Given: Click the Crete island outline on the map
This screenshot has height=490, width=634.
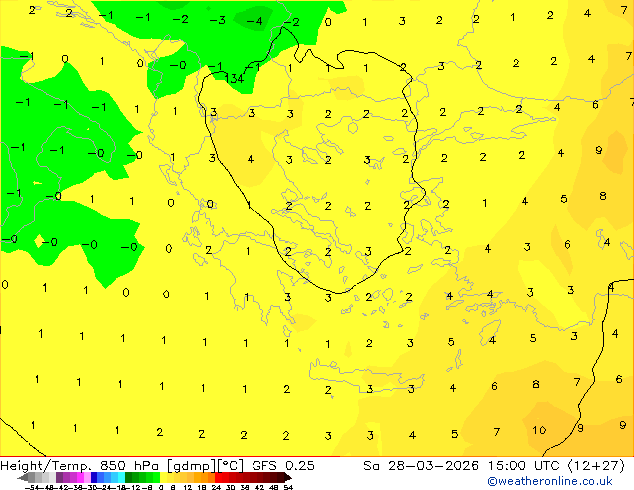Looking at the screenshot, I should click(x=366, y=376).
